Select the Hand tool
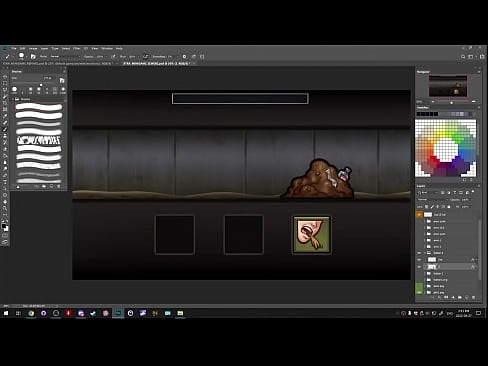 [x=5, y=202]
